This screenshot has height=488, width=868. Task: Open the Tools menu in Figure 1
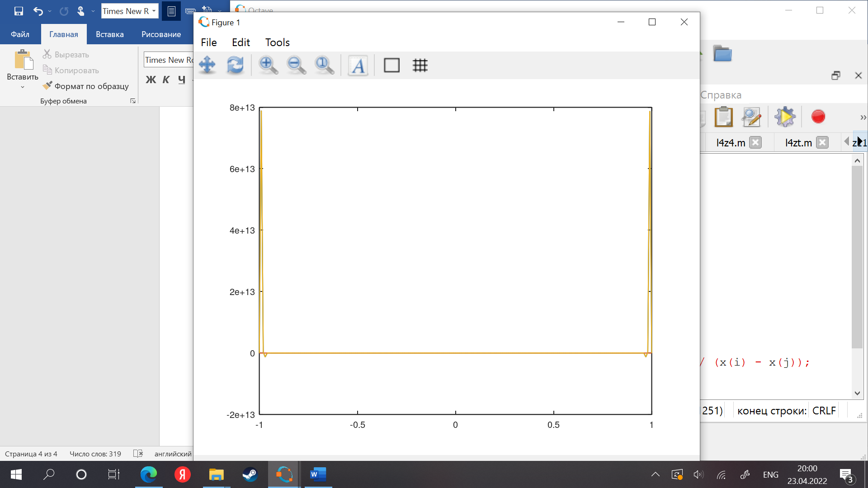pos(277,42)
